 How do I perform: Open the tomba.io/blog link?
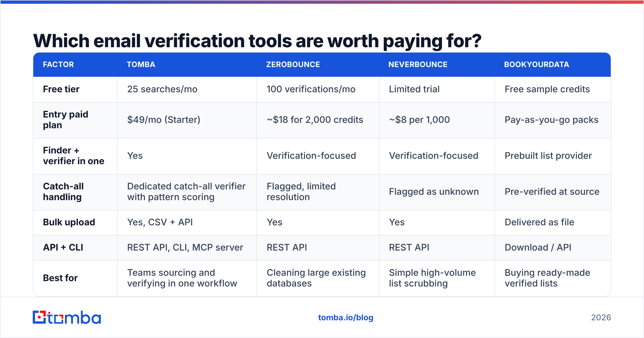pos(346,318)
